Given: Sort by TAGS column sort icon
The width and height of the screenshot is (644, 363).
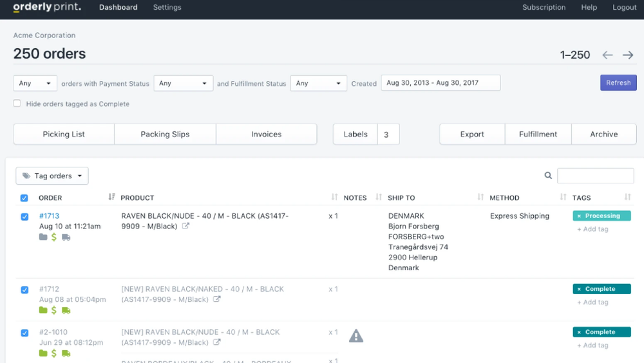Looking at the screenshot, I should coord(627,197).
